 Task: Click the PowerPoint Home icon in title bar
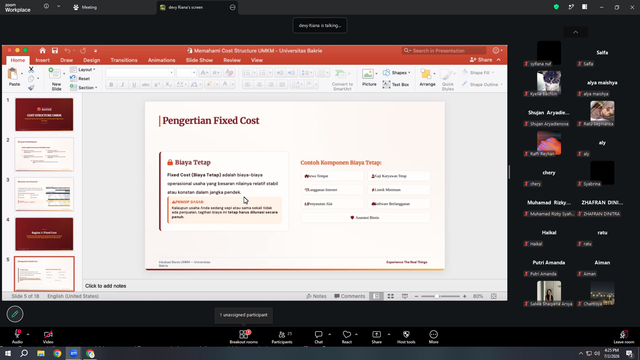(x=42, y=51)
